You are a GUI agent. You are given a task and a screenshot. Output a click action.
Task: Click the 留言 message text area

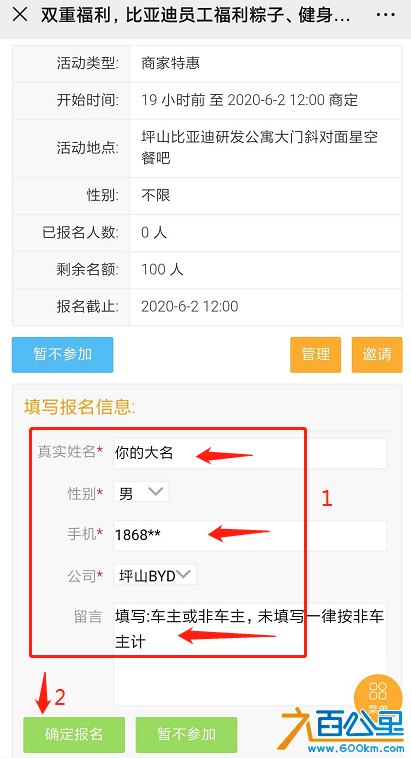(250, 654)
